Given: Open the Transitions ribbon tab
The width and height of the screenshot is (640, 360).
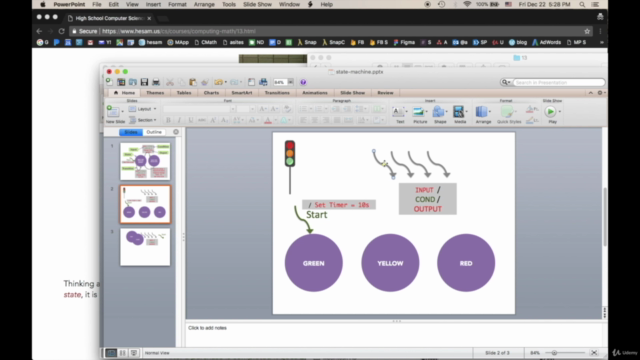Looking at the screenshot, I should click(277, 93).
